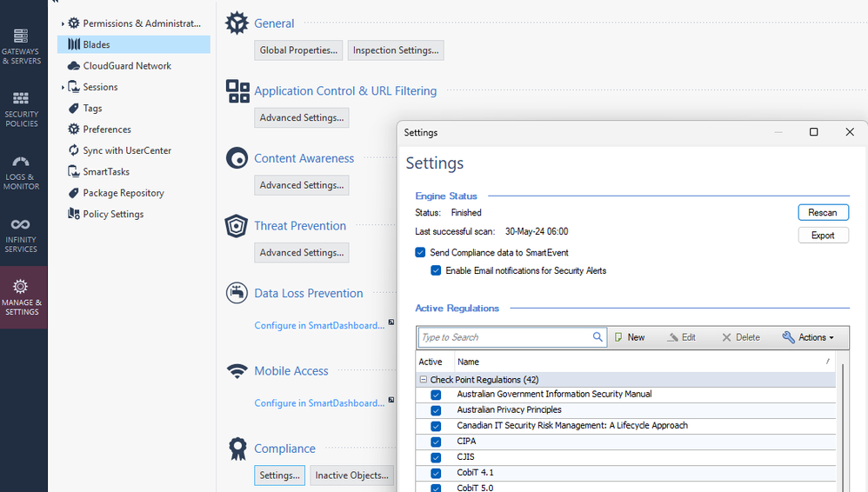
Task: Click the Rescan button
Action: pos(823,212)
